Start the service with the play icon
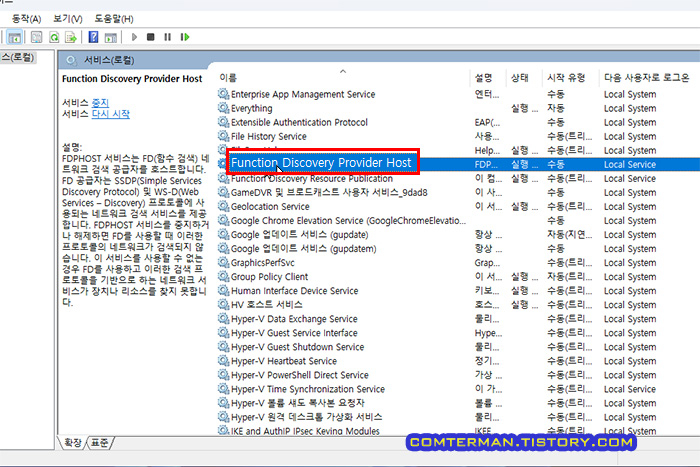700x467 pixels. (x=134, y=37)
